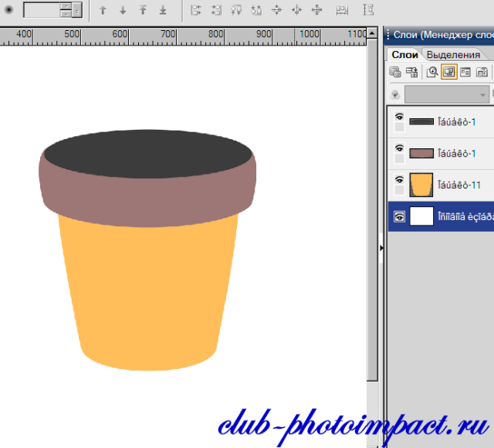The width and height of the screenshot is (494, 448).
Task: Center objects both ways with cross-arrows icon
Action: point(316,10)
